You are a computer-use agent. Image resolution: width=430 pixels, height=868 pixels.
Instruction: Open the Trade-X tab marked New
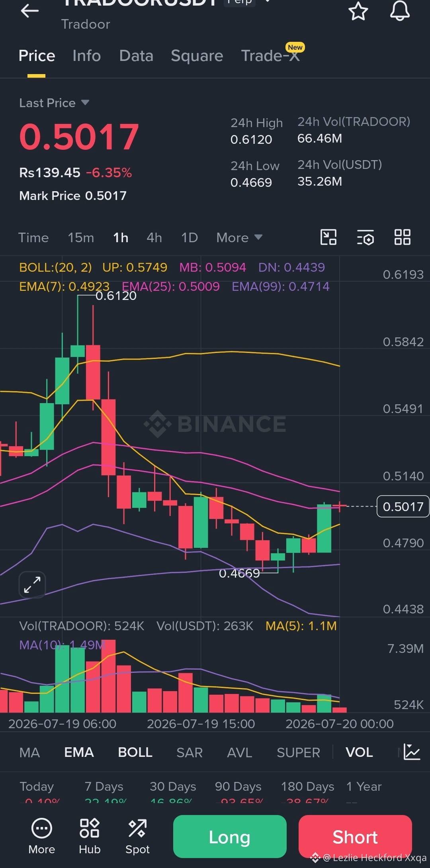[271, 55]
